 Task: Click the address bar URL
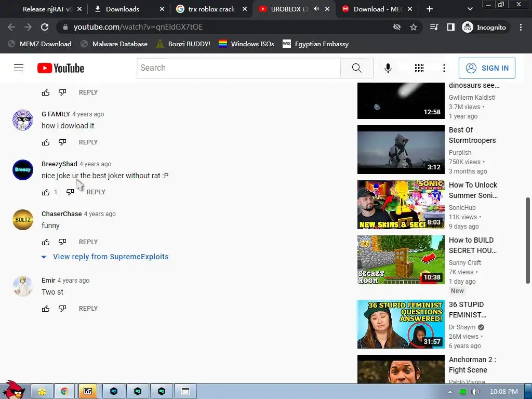138,27
